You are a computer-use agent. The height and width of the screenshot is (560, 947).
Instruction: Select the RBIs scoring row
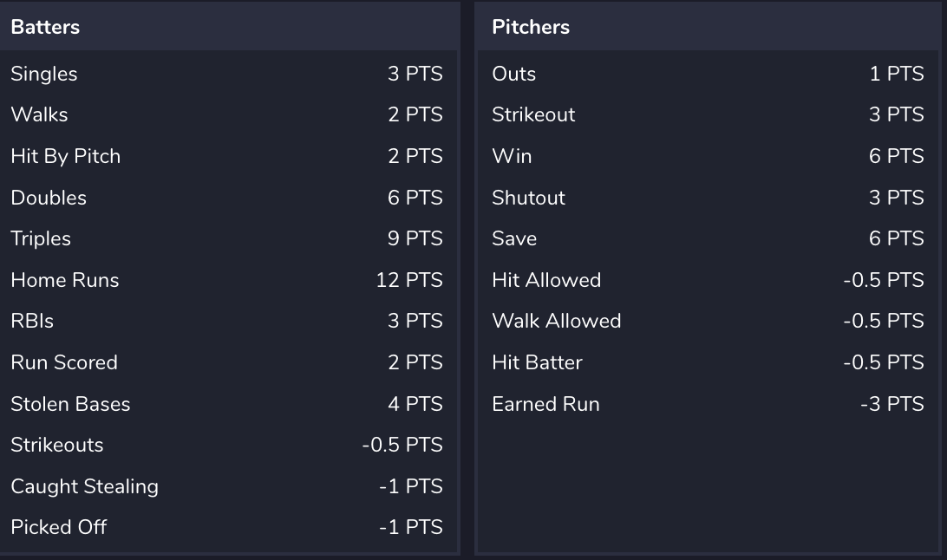(229, 321)
